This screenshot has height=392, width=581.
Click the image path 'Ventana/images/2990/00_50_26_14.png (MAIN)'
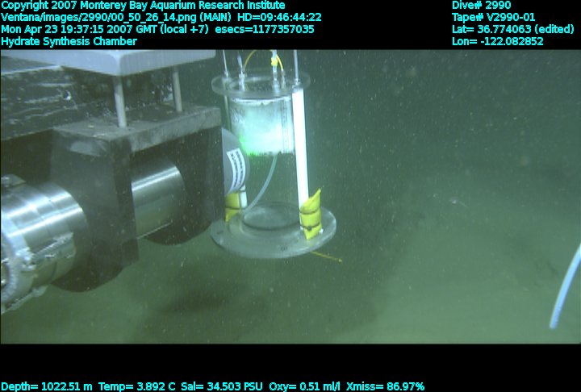tap(116, 18)
